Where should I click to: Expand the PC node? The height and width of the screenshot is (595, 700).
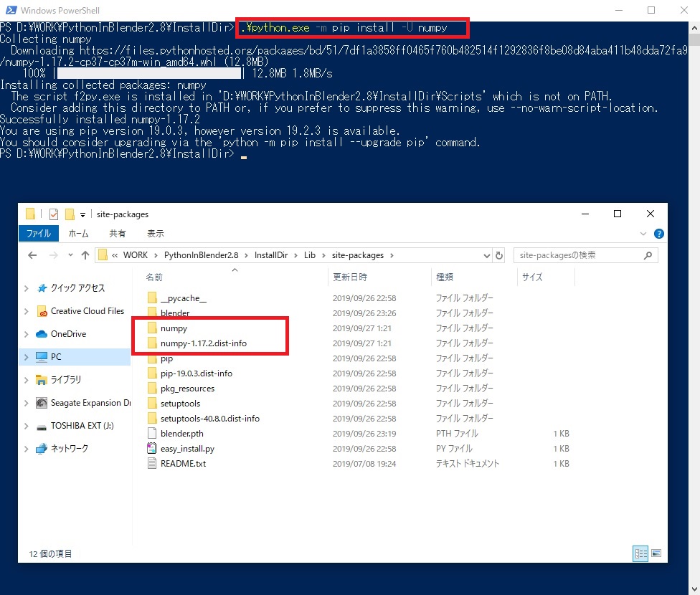point(27,357)
